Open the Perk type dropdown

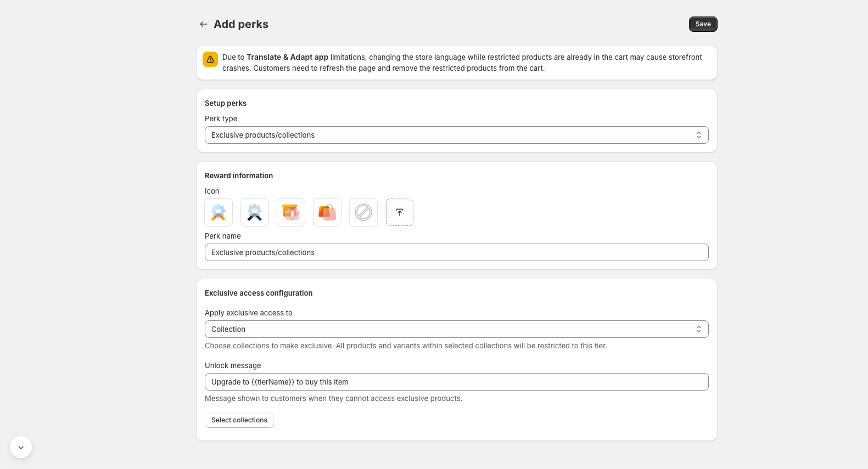[456, 135]
